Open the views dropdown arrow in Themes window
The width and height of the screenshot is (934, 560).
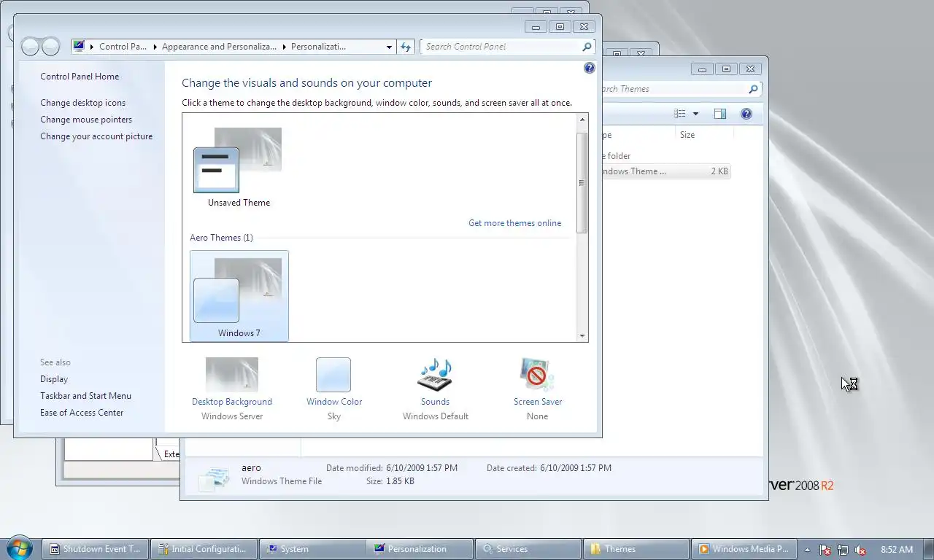click(x=695, y=114)
